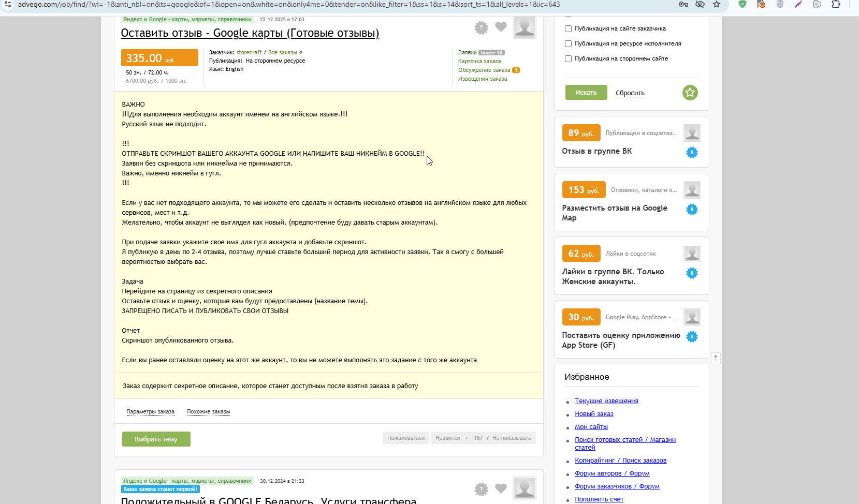This screenshot has width=859, height=504.
Task: Open avatar of the GOOGLE Беларусь order
Action: click(525, 488)
